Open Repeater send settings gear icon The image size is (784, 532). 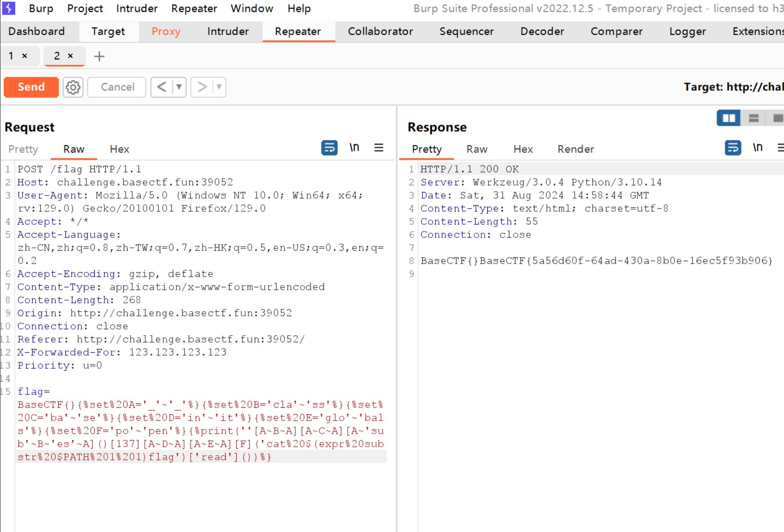click(73, 87)
